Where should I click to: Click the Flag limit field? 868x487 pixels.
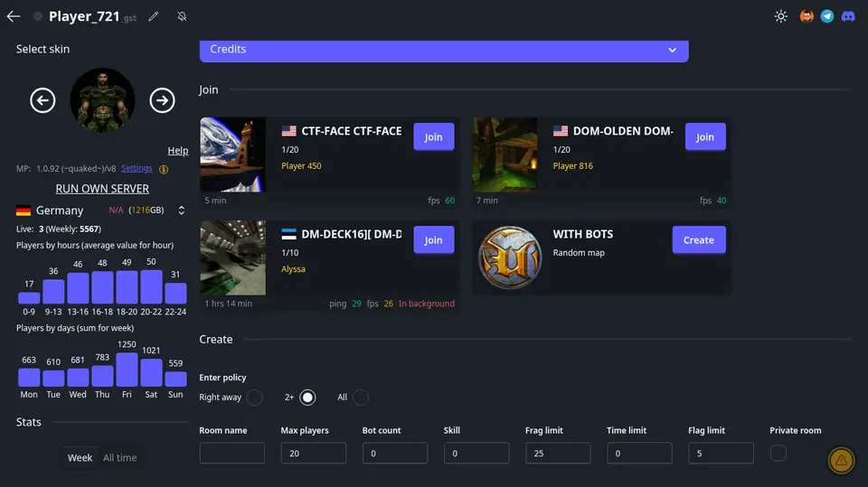[721, 454]
